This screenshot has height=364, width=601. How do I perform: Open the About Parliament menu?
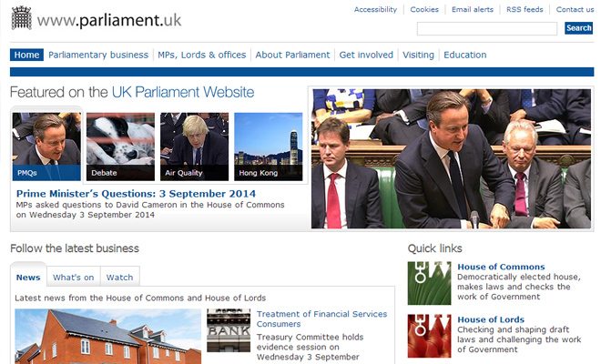(x=292, y=55)
